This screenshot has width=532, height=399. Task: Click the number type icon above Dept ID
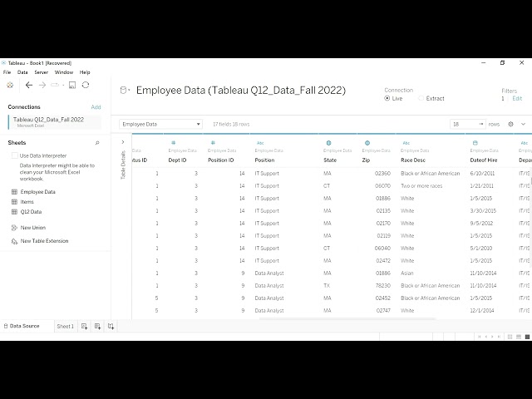pyautogui.click(x=174, y=143)
